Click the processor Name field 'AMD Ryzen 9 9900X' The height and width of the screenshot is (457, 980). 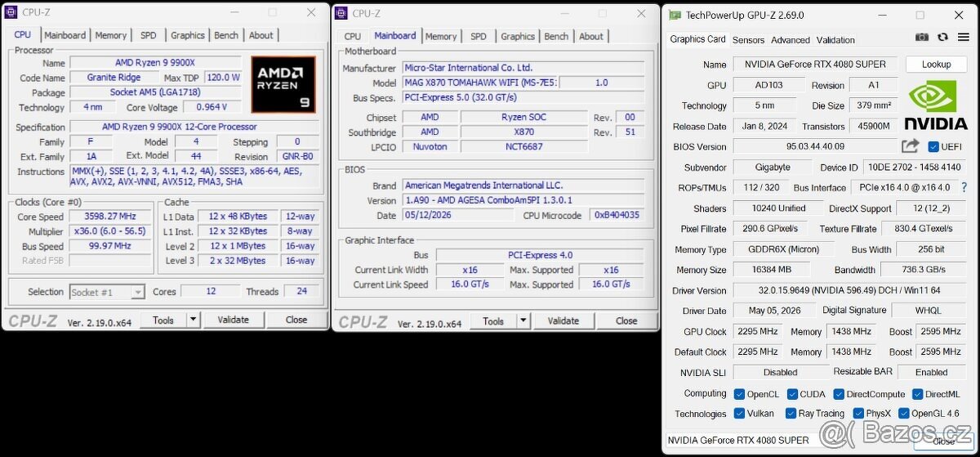pos(155,63)
